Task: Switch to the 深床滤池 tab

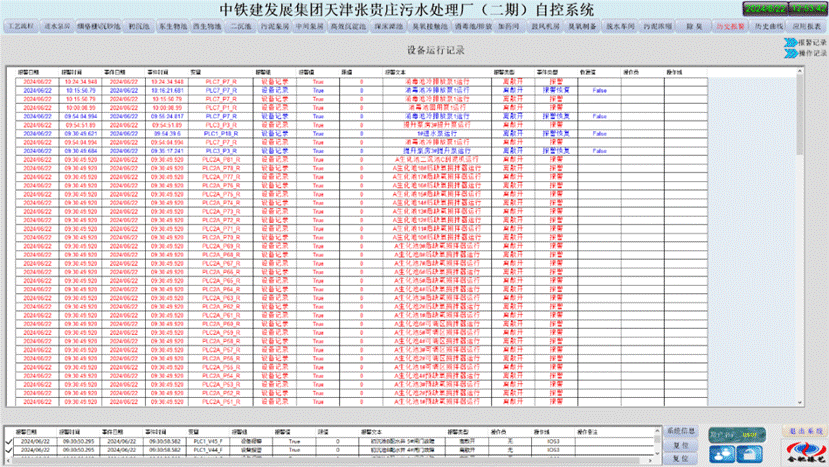Action: [389, 26]
